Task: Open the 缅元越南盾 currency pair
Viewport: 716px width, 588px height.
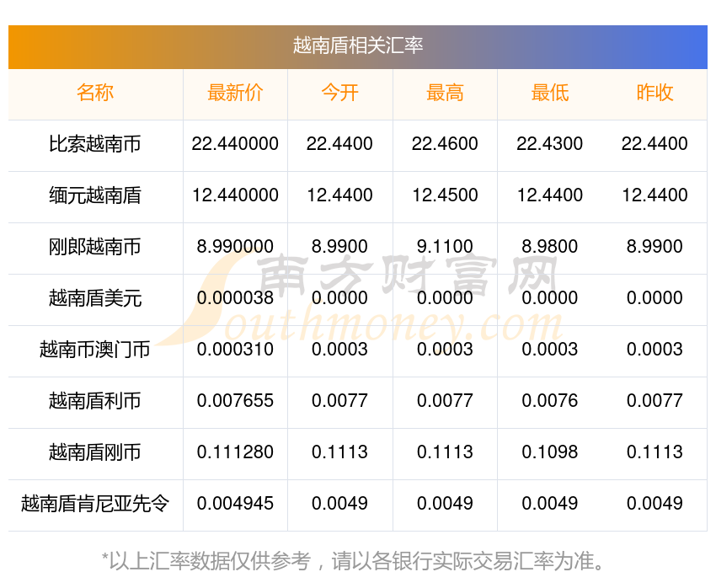Action: click(x=95, y=195)
